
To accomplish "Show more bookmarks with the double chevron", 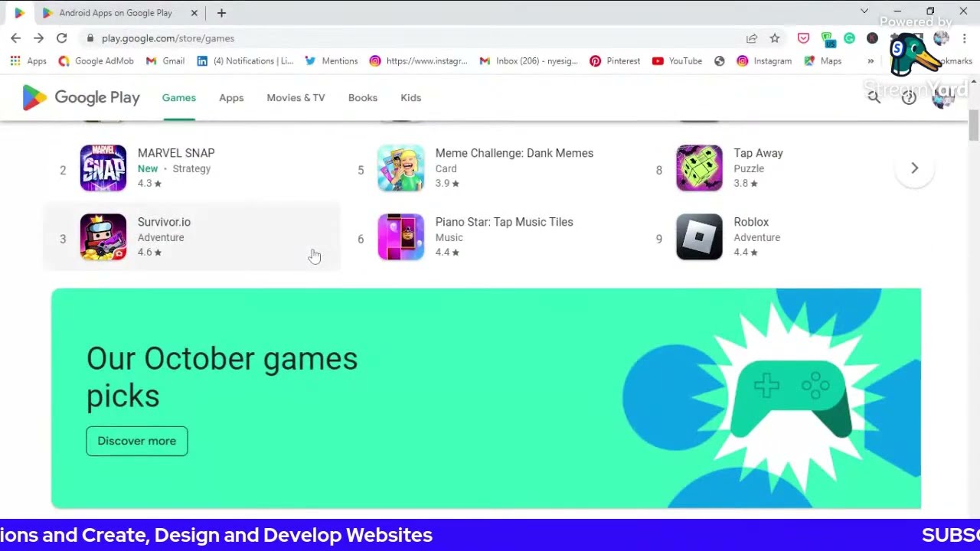I will pyautogui.click(x=871, y=61).
